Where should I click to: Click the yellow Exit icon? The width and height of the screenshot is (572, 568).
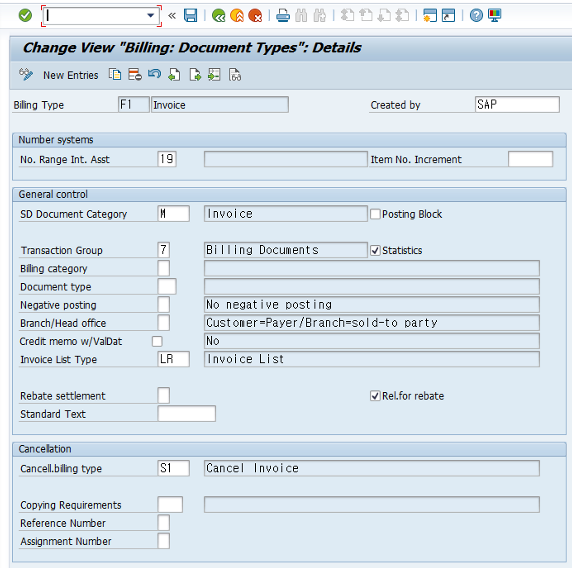coord(237,16)
